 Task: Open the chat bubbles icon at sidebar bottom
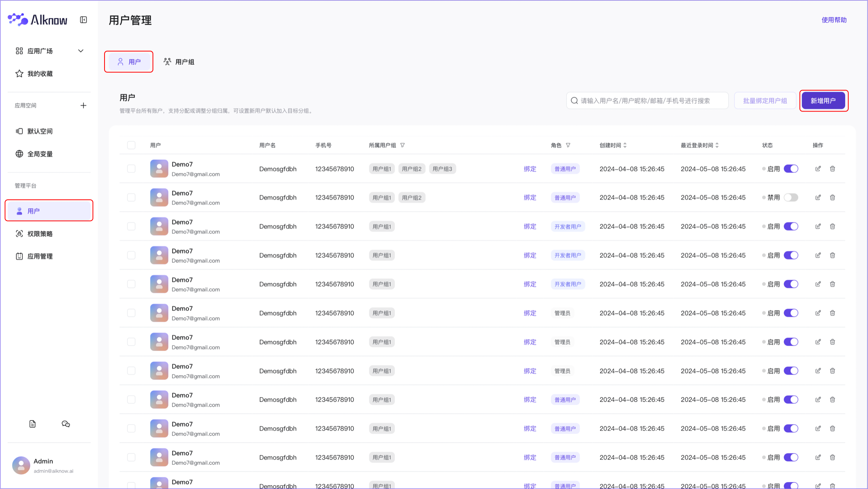pyautogui.click(x=66, y=424)
